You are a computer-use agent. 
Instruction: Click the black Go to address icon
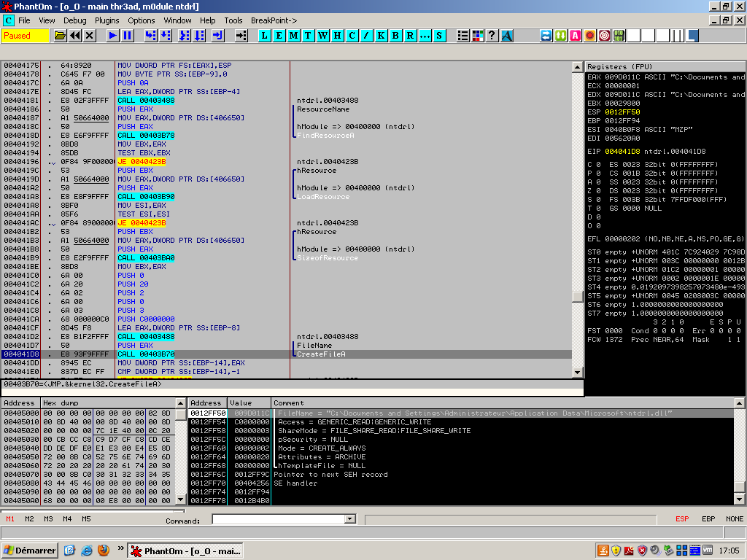pyautogui.click(x=241, y=36)
